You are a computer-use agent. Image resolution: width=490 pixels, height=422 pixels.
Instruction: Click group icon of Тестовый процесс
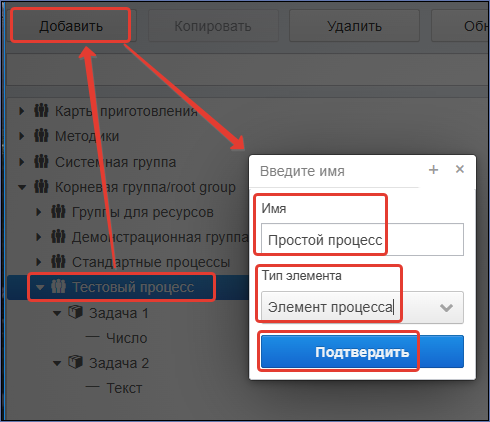58,287
